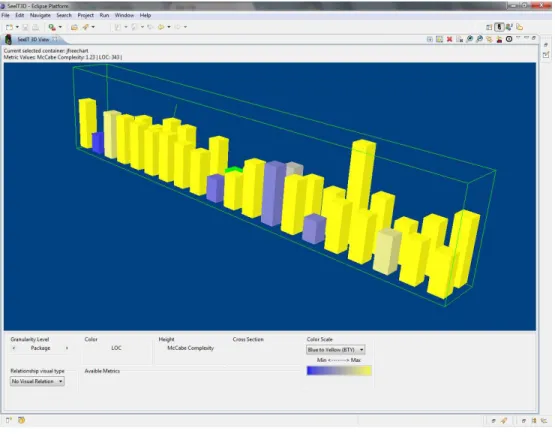Click the black circle toolbar icon
555x434 pixels.
(x=509, y=39)
